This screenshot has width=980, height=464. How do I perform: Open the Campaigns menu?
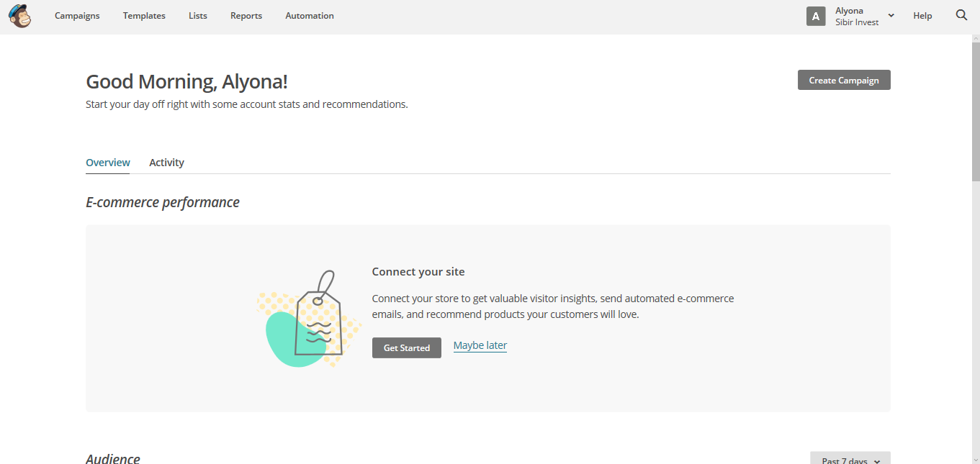tap(77, 15)
